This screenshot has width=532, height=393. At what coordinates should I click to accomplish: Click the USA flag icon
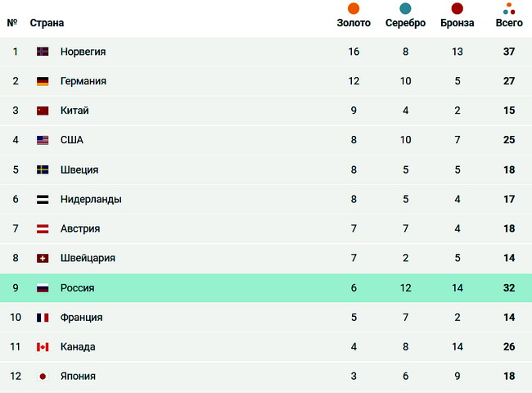point(43,140)
